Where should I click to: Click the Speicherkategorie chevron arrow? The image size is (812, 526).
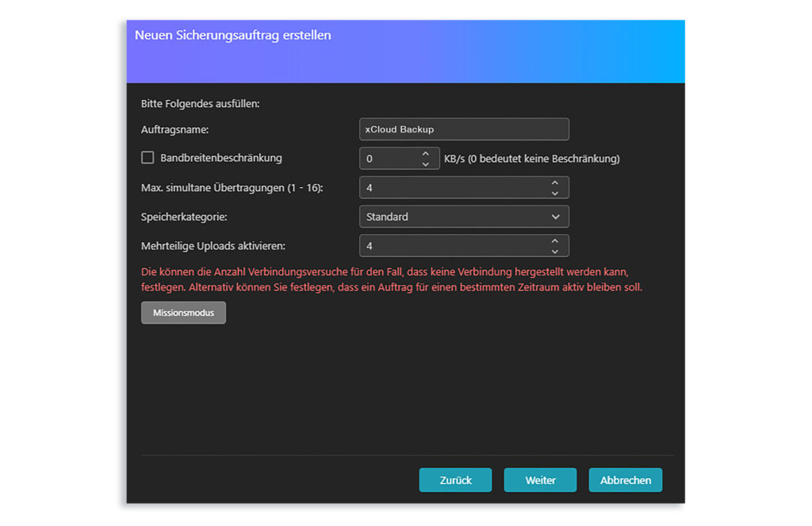click(556, 216)
